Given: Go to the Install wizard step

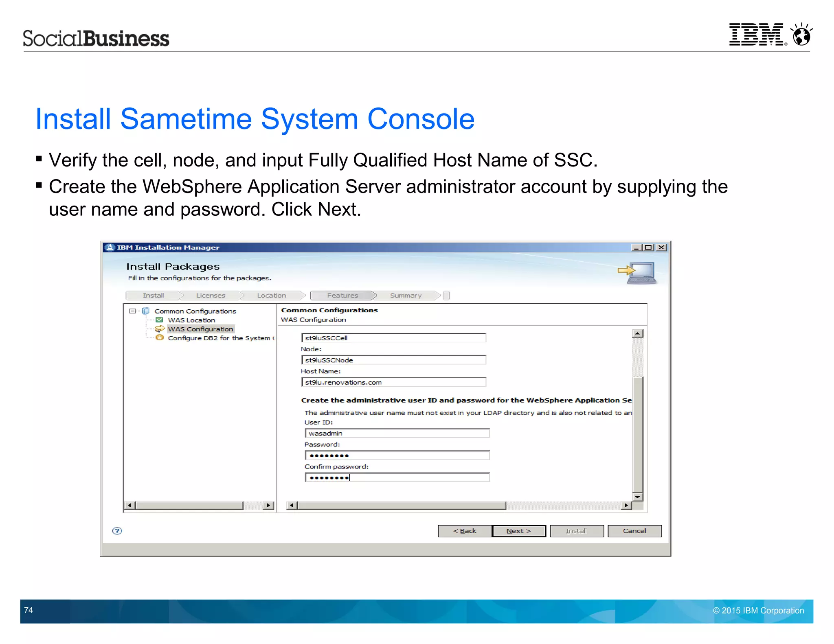Looking at the screenshot, I should (154, 296).
